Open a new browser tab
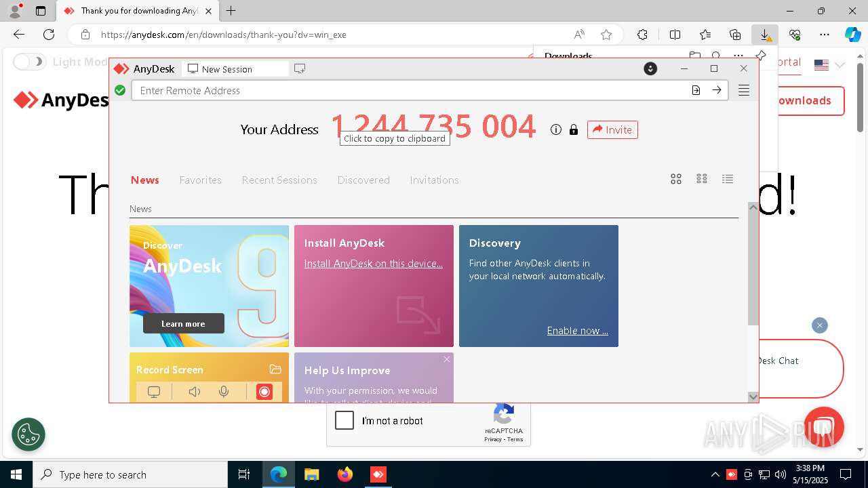The image size is (868, 488). (231, 11)
